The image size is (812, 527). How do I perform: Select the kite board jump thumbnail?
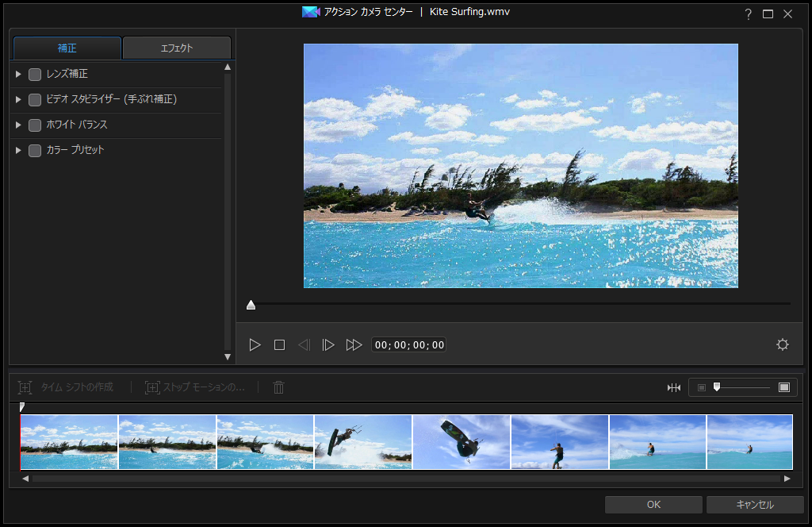[462, 442]
